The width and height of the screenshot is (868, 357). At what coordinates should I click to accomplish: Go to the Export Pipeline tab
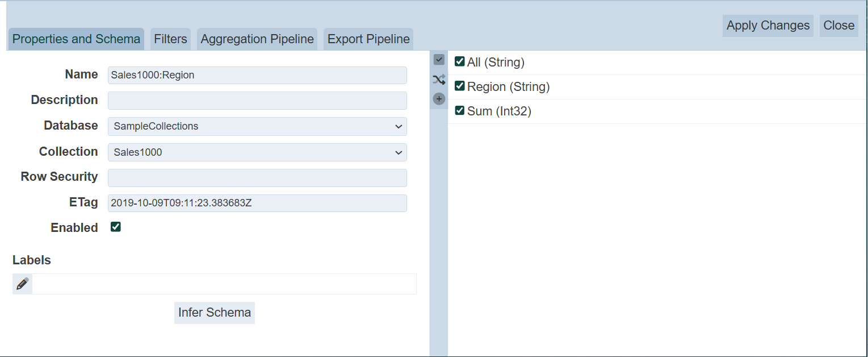[x=368, y=39]
